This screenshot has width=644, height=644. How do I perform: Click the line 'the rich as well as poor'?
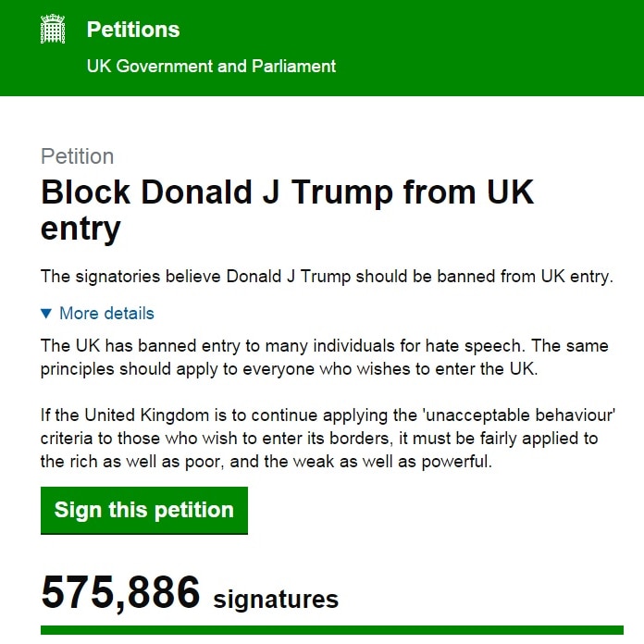point(266,462)
